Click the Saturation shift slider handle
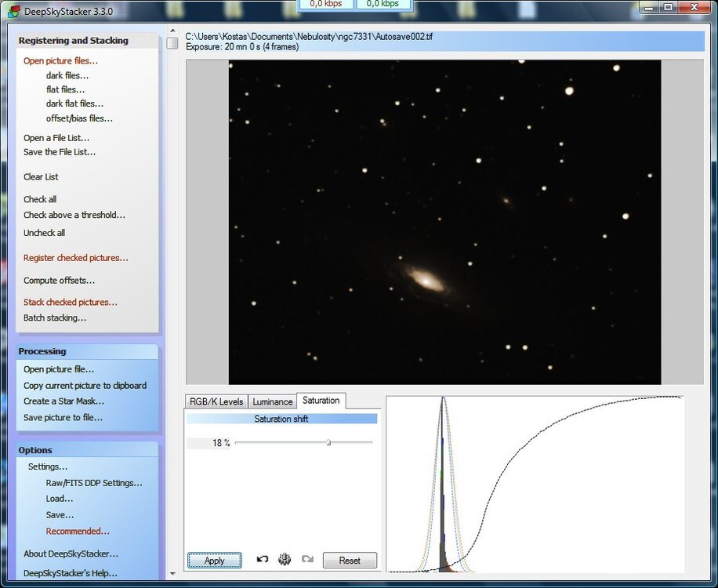 pyautogui.click(x=328, y=443)
